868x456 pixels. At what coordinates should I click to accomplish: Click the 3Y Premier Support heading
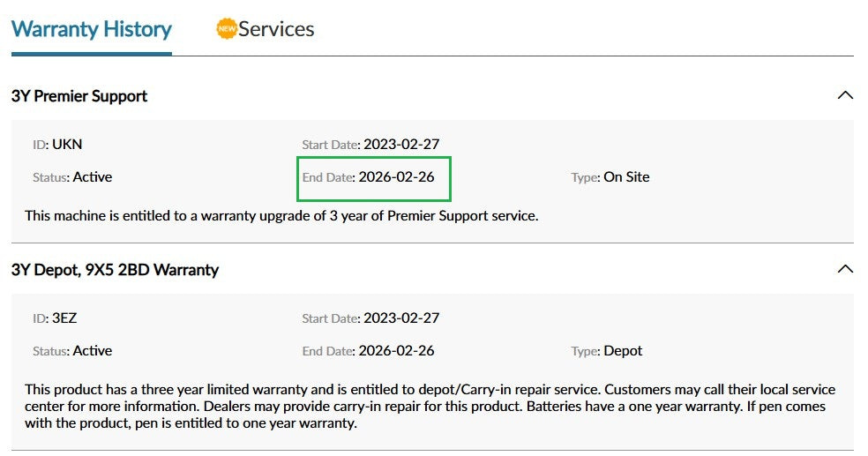(79, 96)
